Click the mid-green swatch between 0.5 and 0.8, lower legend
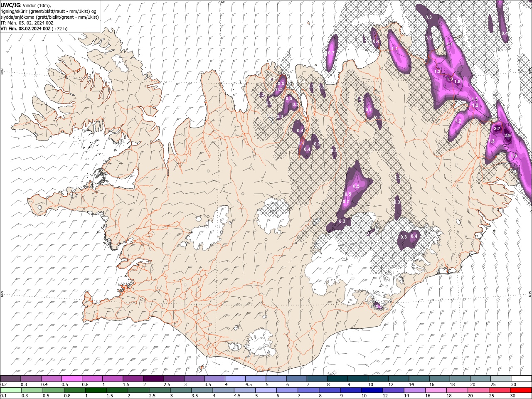The image size is (532, 399). point(53,390)
